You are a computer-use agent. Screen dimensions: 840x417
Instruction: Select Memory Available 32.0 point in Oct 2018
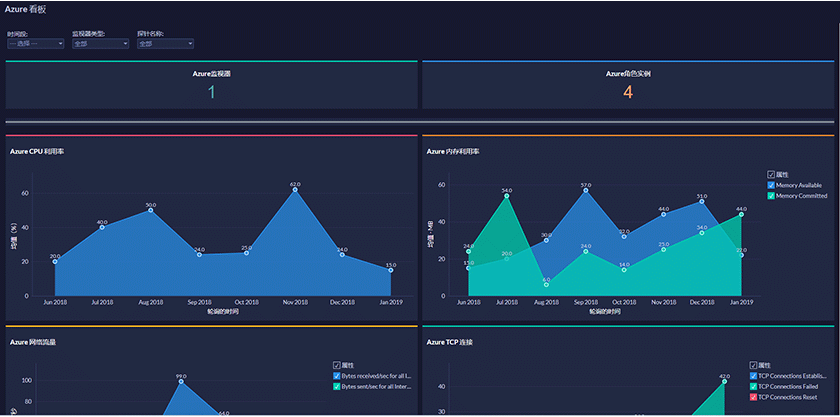point(624,236)
